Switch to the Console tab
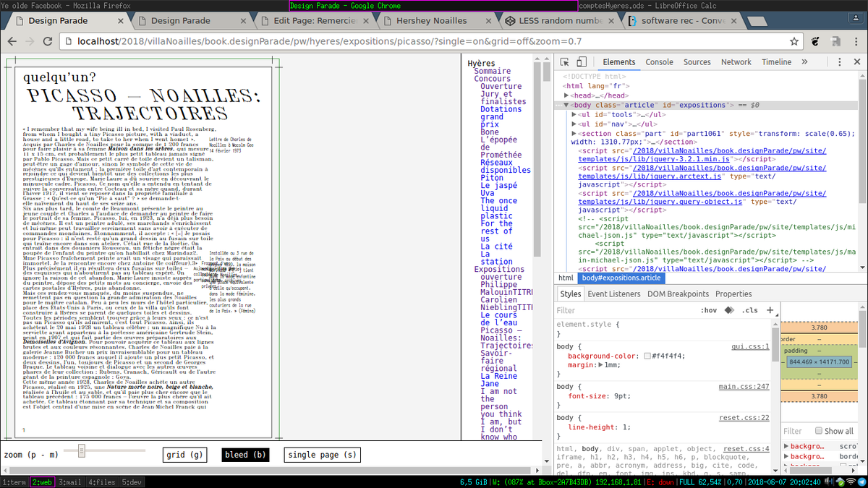Image resolution: width=868 pixels, height=488 pixels. [659, 62]
